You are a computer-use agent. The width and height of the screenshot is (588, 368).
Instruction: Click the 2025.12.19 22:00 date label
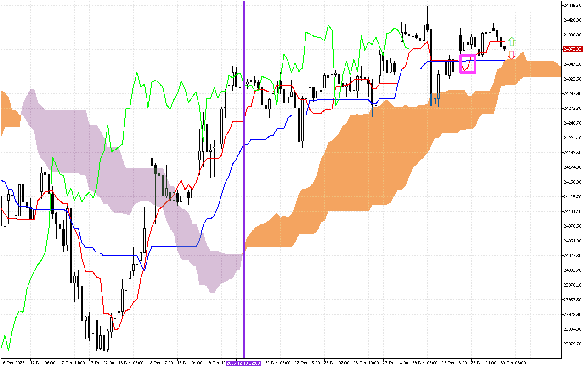(x=243, y=363)
